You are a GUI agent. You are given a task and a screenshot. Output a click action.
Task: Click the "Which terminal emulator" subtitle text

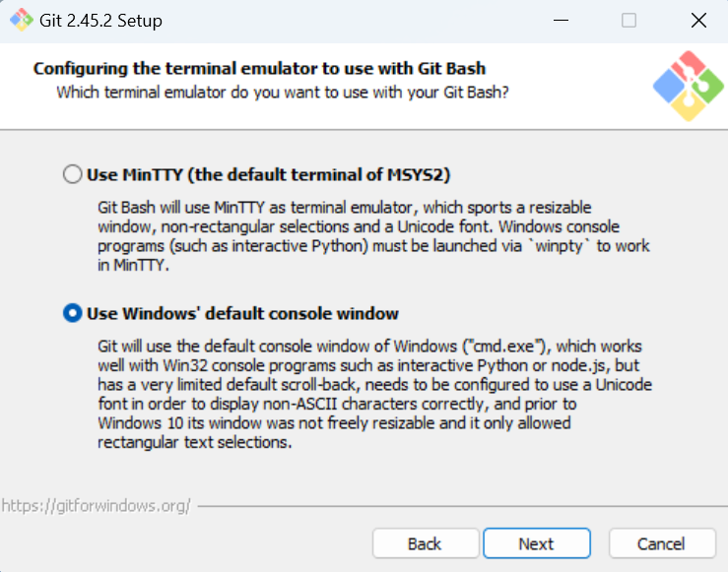[x=282, y=92]
